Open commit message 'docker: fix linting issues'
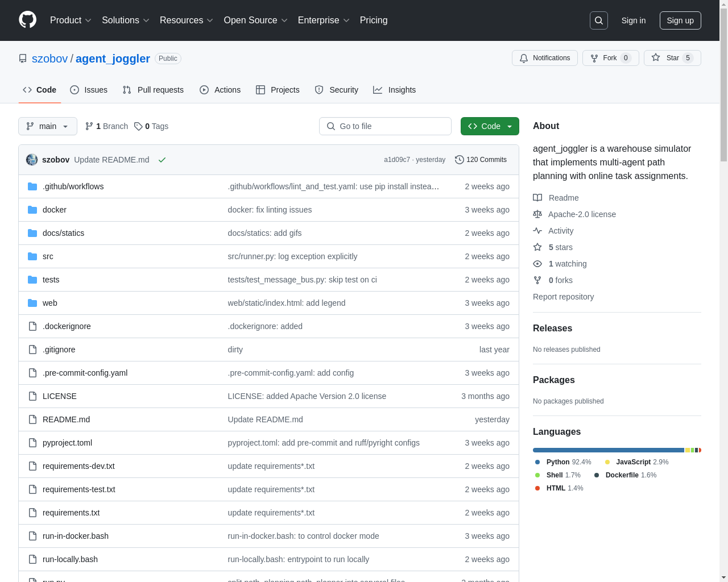Image resolution: width=728 pixels, height=582 pixels. tap(270, 210)
